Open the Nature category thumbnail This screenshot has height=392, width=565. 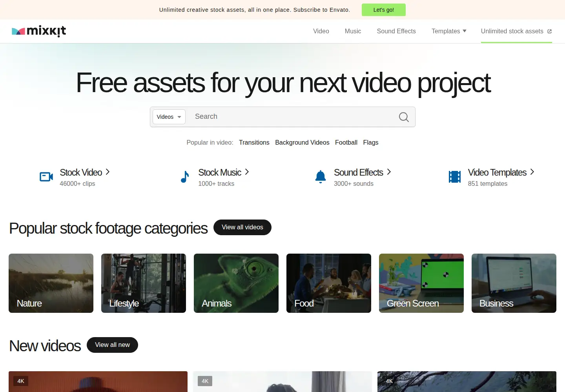51,283
